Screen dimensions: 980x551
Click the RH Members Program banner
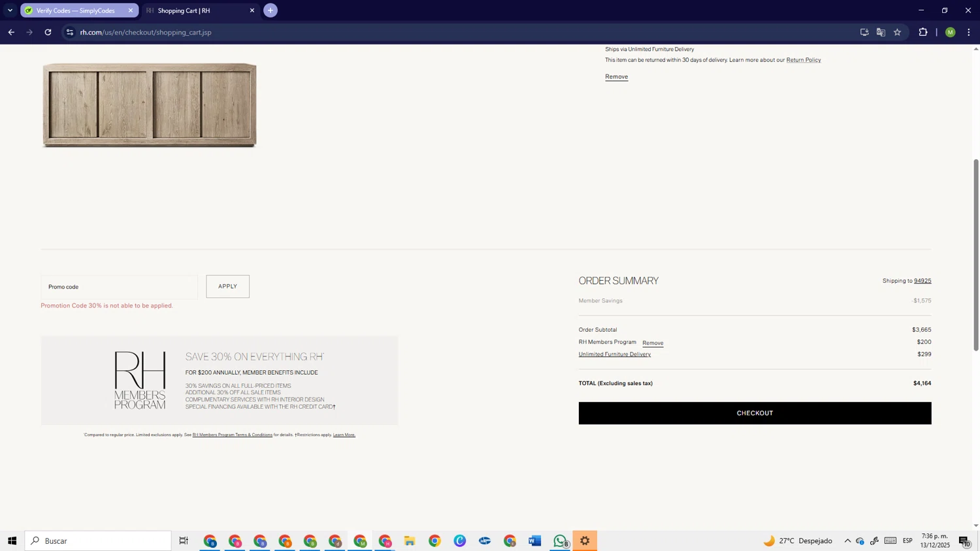220,381
